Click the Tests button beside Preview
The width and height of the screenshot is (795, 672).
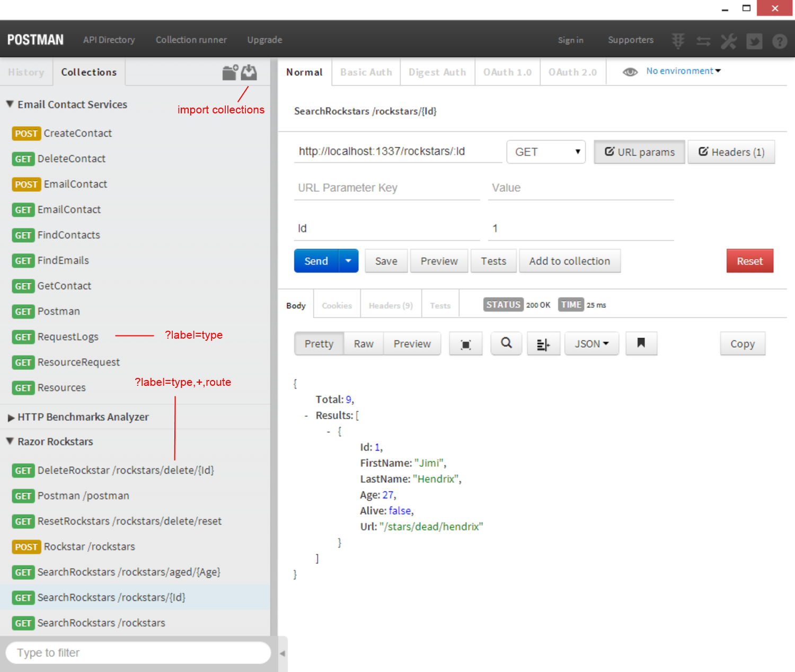pos(493,261)
